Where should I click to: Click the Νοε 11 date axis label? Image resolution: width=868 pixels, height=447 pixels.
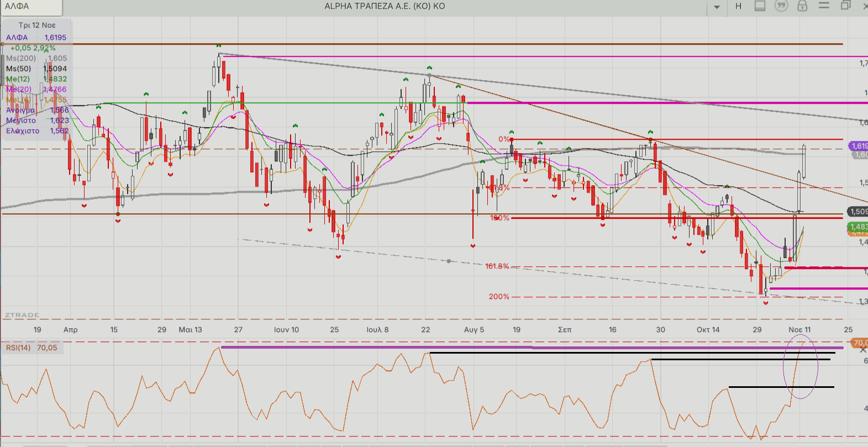[x=799, y=329]
